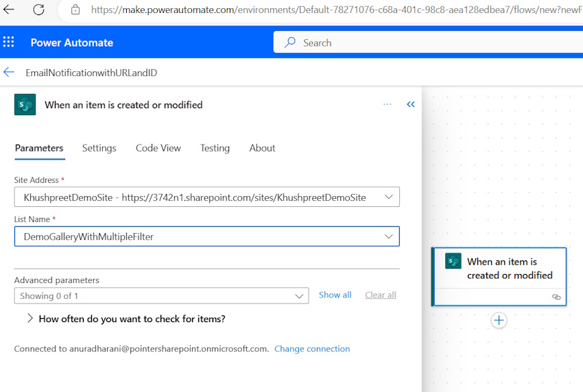Open the Code View tab
The width and height of the screenshot is (583, 392).
pos(158,148)
